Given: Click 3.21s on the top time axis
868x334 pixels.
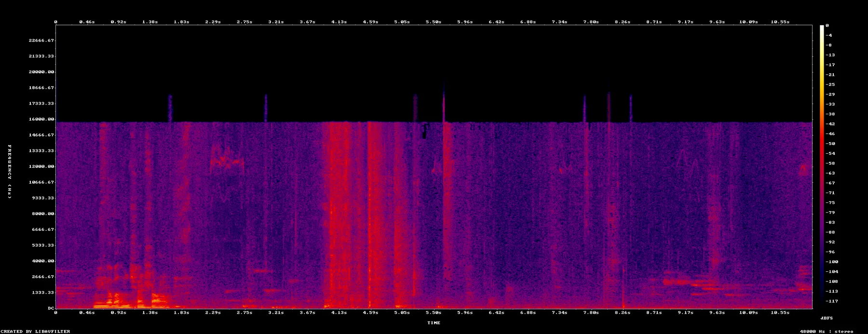Looking at the screenshot, I should pos(276,22).
